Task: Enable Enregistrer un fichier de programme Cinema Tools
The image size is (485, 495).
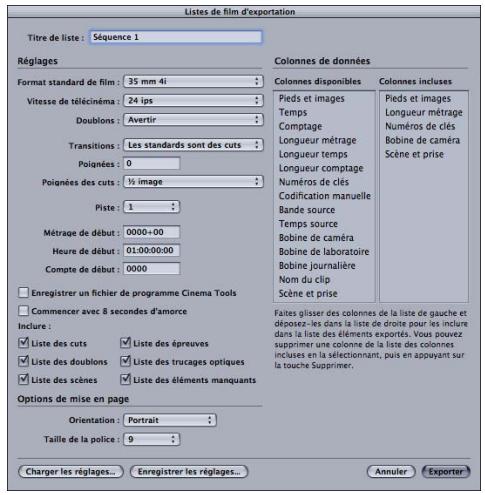Action: (23, 293)
